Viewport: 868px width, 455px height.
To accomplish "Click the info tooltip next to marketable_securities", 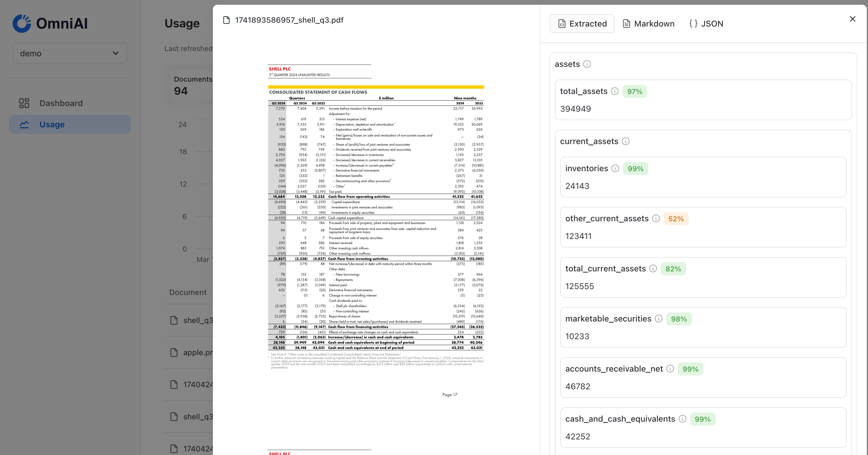I will (x=659, y=319).
